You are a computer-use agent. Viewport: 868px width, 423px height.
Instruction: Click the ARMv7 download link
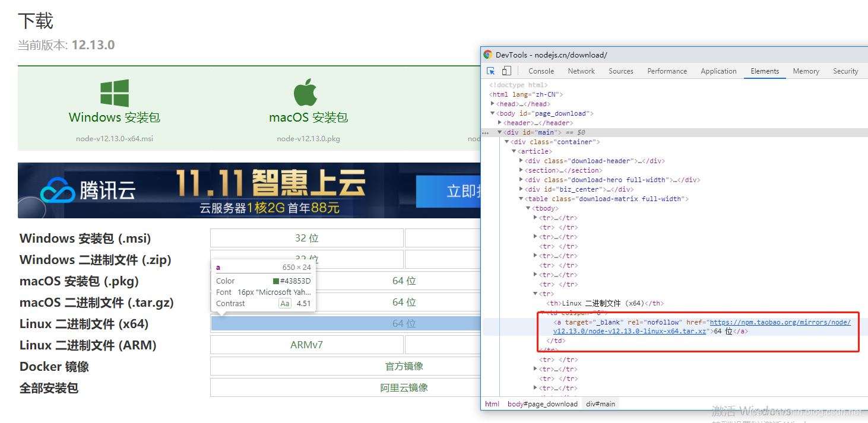tap(307, 345)
